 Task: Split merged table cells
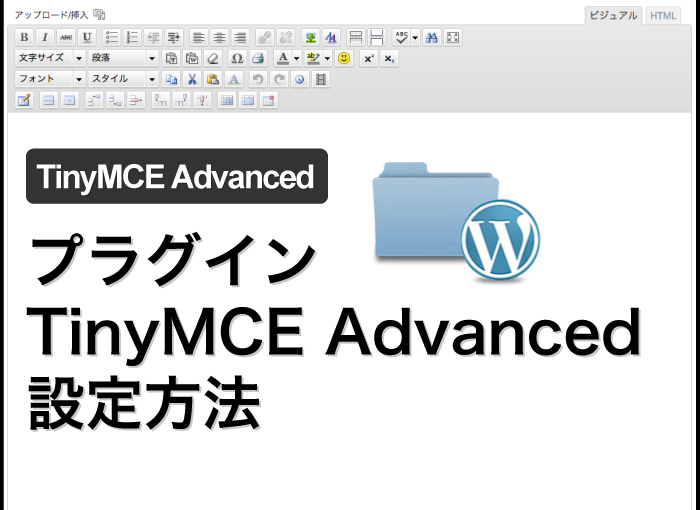tap(227, 100)
